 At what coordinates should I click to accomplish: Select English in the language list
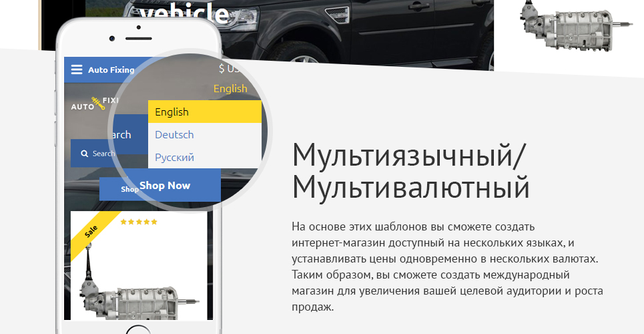click(204, 112)
